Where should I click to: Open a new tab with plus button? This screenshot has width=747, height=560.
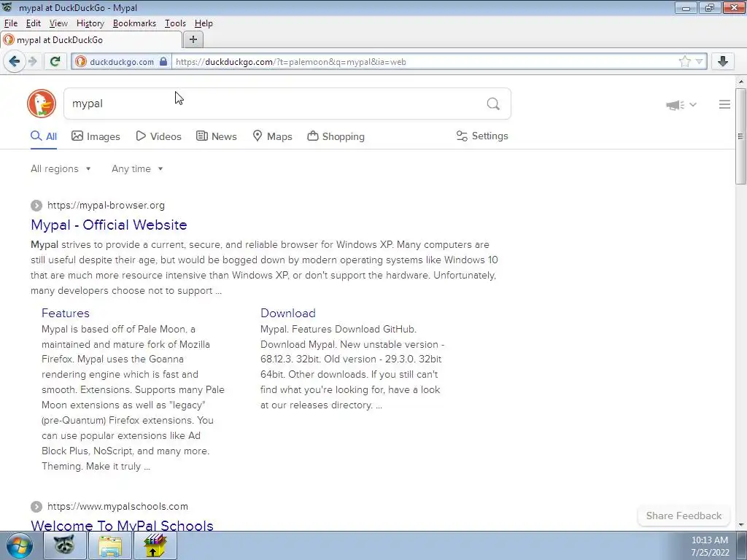point(193,39)
